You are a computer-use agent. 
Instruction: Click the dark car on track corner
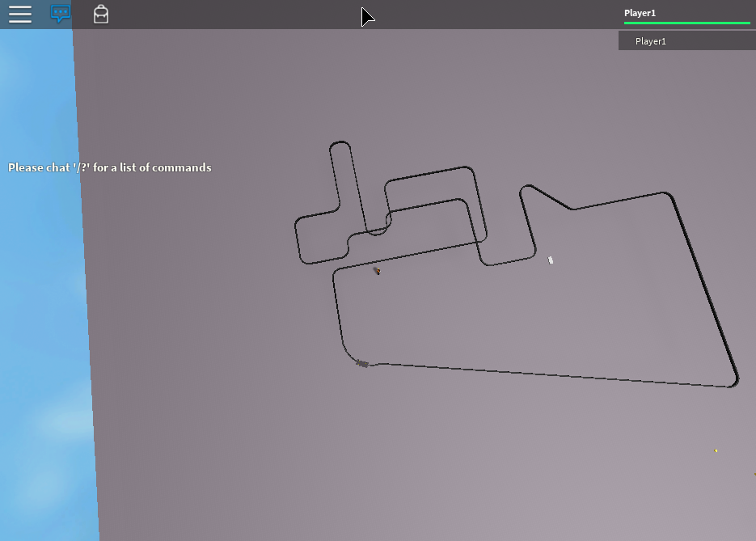(x=362, y=363)
